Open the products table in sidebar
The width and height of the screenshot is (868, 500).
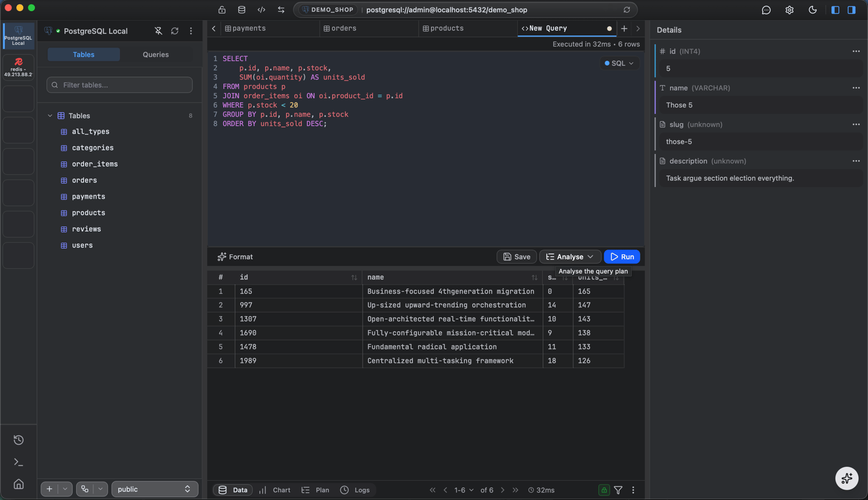[x=88, y=213]
